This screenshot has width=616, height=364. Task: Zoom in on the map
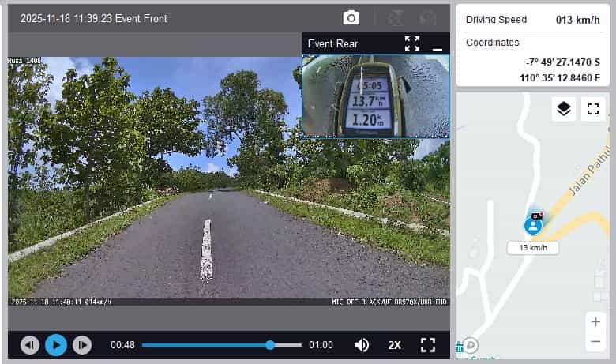tap(595, 322)
